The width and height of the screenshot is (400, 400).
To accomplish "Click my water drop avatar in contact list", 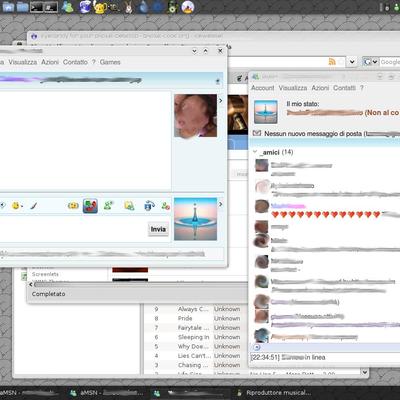I will pos(266,112).
